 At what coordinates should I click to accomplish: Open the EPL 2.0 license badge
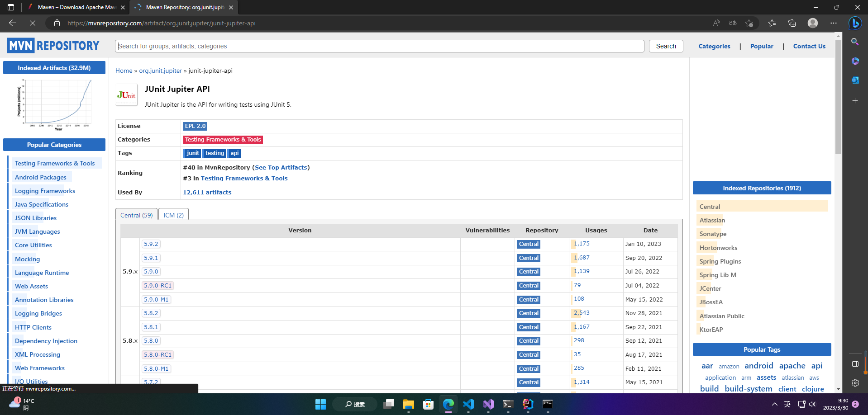tap(195, 126)
